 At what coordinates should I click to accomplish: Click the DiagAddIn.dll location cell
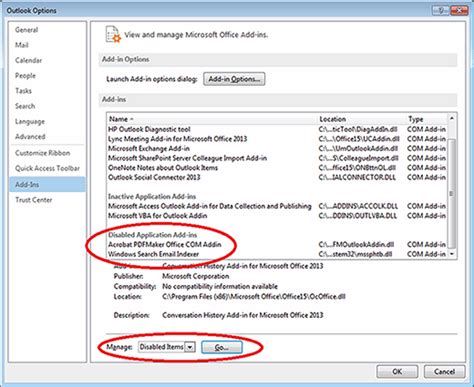(358, 129)
